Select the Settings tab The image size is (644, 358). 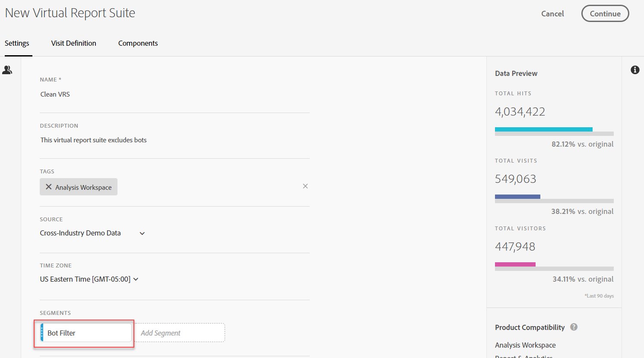pos(17,43)
